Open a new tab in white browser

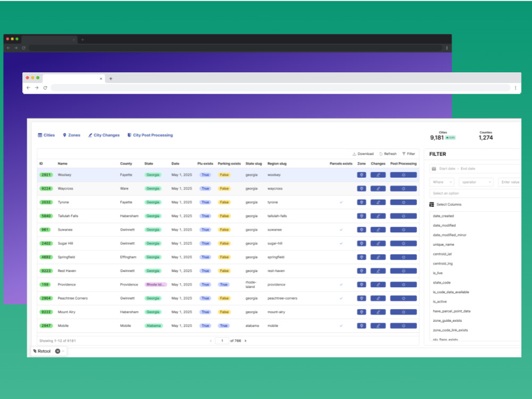[111, 79]
